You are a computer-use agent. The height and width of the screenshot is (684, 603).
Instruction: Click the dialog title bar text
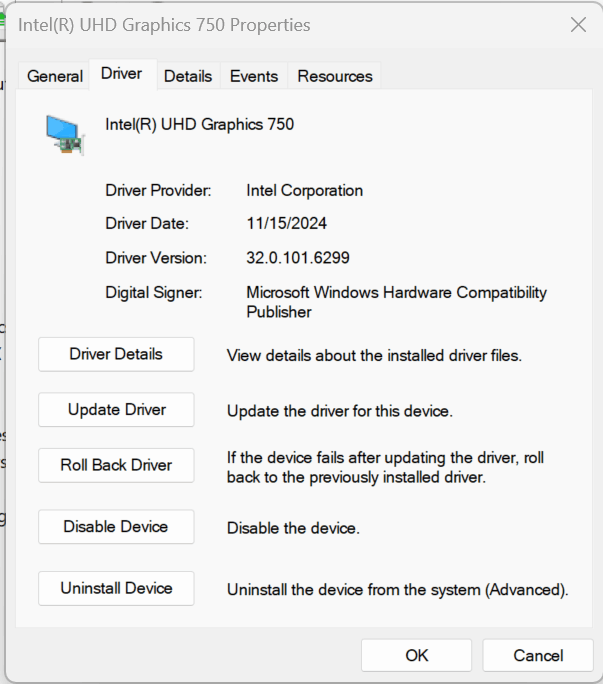(164, 25)
